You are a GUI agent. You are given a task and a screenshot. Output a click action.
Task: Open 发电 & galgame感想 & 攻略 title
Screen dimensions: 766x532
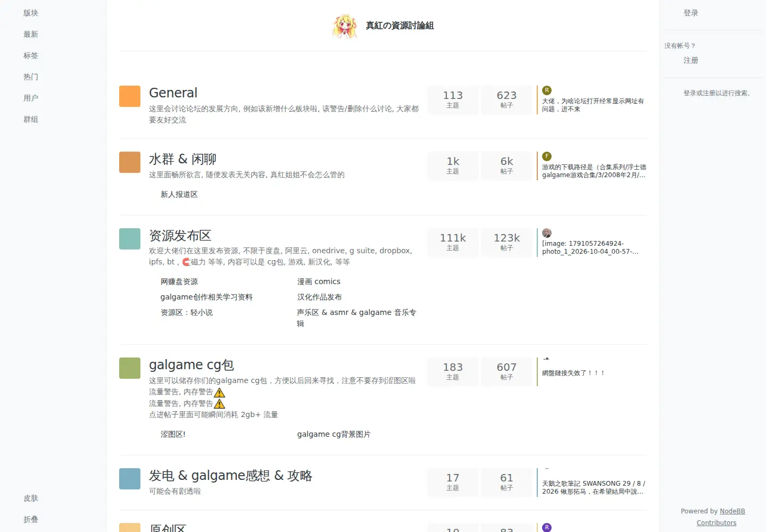[231, 476]
